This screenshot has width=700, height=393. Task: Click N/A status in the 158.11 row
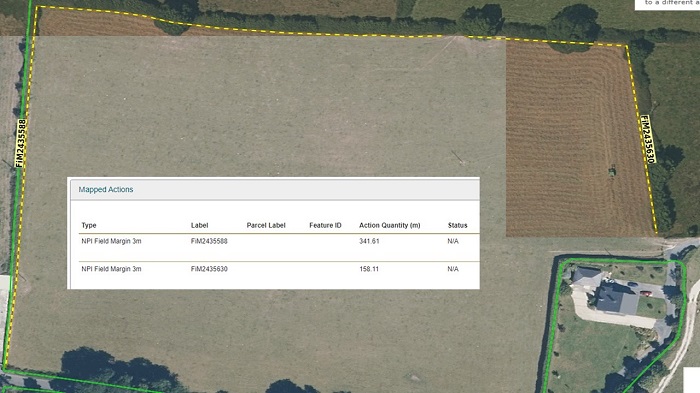[453, 269]
